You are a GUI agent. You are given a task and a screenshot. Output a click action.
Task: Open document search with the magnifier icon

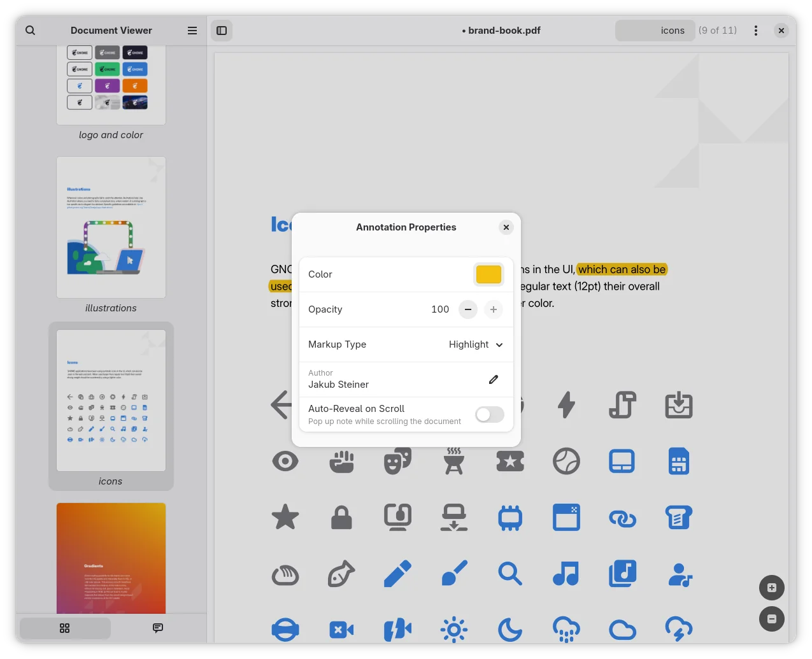30,30
